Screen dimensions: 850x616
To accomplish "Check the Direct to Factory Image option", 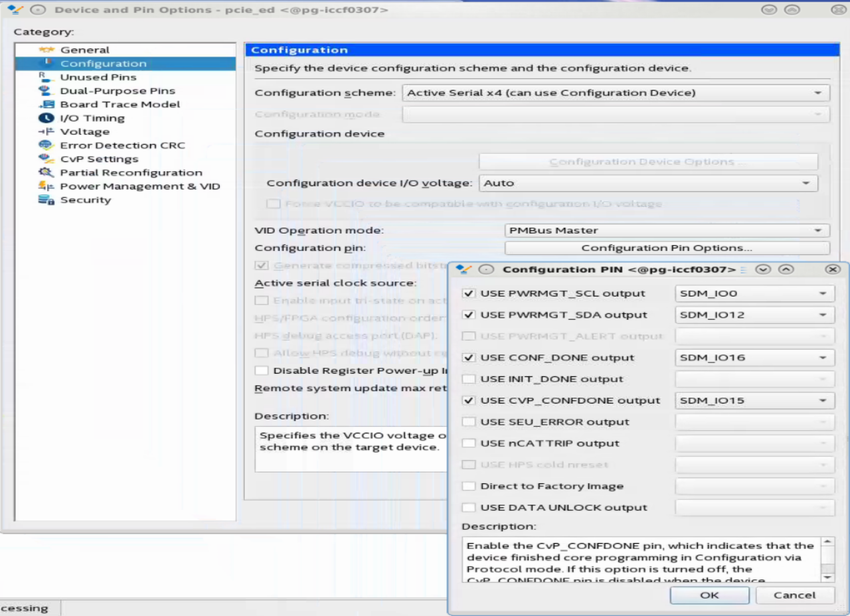I will [x=469, y=486].
